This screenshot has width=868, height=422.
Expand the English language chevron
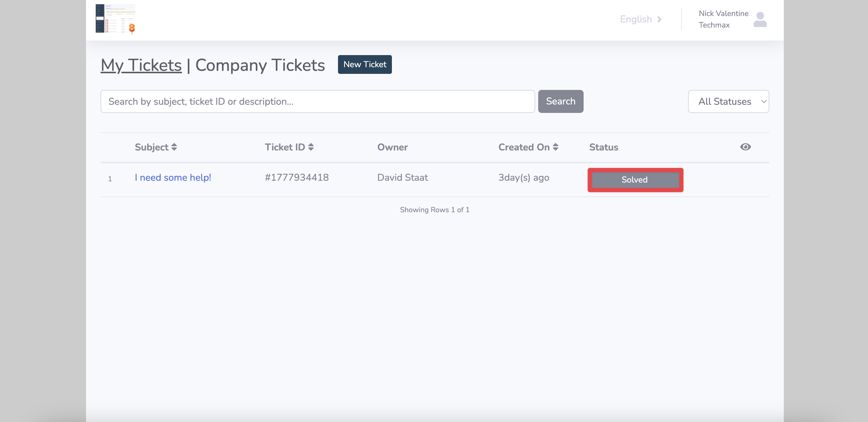pyautogui.click(x=659, y=19)
